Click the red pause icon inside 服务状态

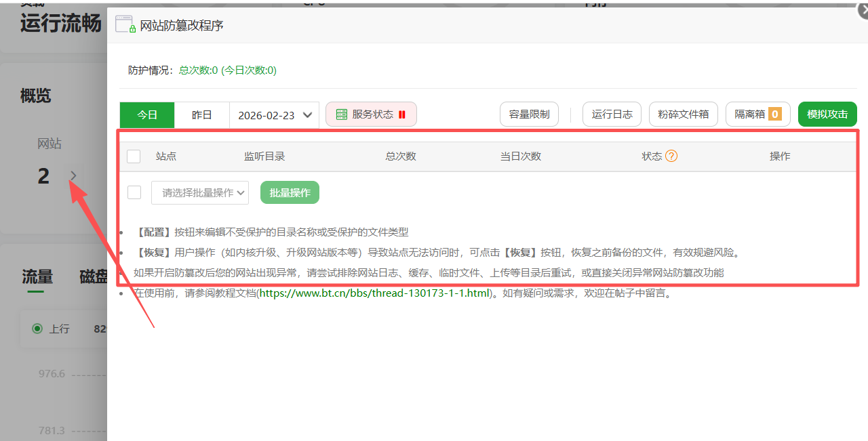click(x=402, y=114)
